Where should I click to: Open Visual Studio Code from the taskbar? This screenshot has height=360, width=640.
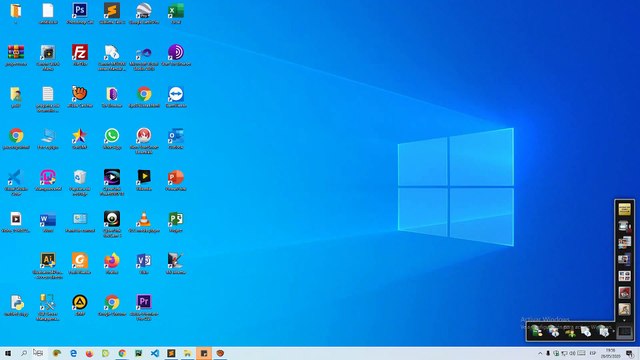pos(155,353)
